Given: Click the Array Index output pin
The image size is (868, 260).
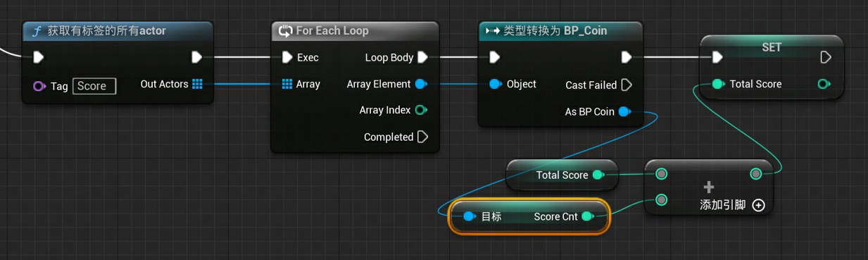Looking at the screenshot, I should [421, 110].
